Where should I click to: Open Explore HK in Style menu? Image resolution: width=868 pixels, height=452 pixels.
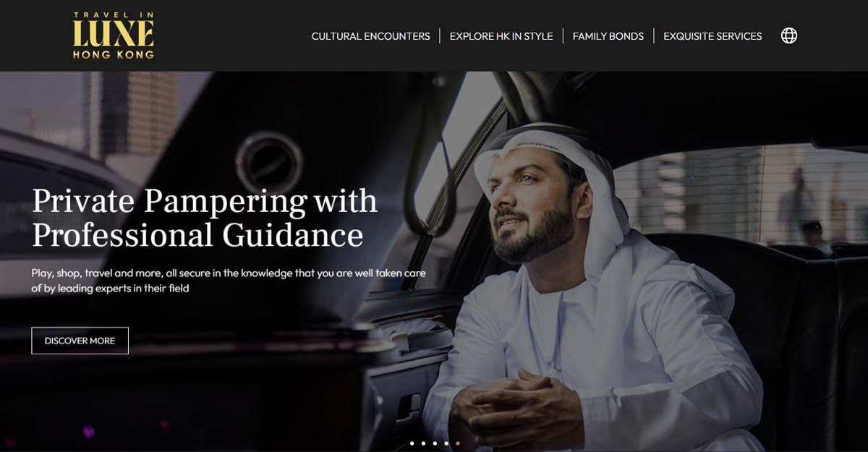point(501,36)
